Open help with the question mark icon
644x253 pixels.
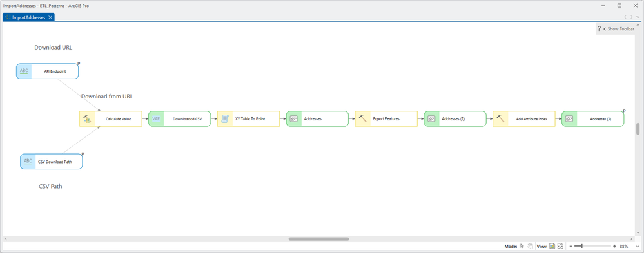click(600, 29)
